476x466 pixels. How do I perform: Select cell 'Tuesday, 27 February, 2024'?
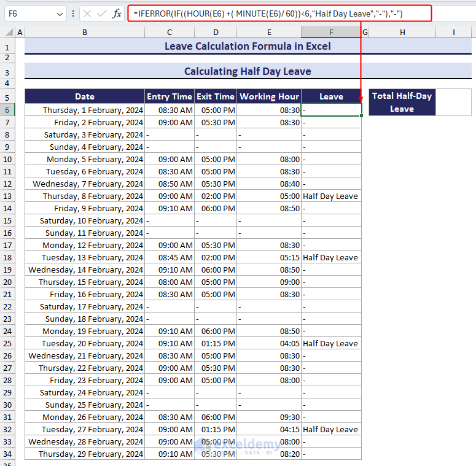85,430
